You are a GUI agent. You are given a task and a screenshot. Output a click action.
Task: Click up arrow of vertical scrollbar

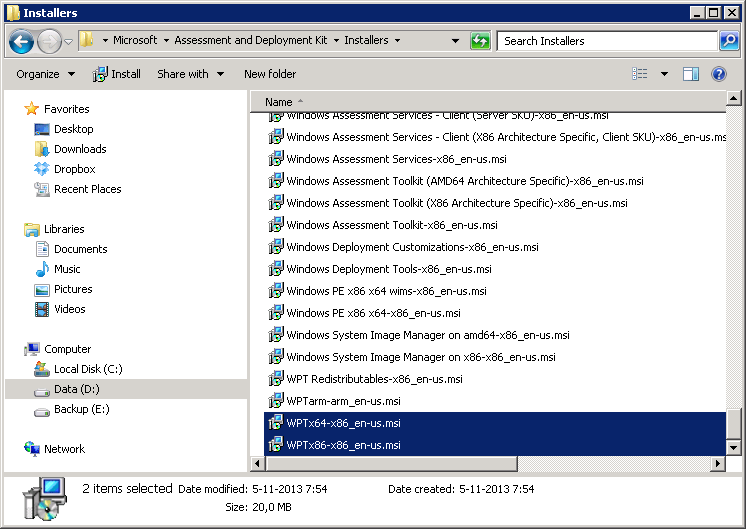click(x=733, y=98)
